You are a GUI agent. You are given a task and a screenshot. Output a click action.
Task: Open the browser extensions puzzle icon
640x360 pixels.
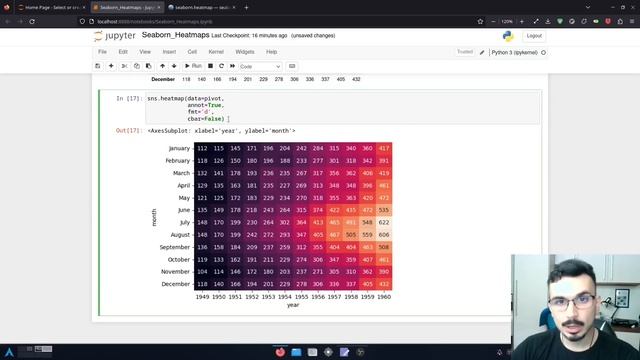pyautogui.click(x=620, y=21)
